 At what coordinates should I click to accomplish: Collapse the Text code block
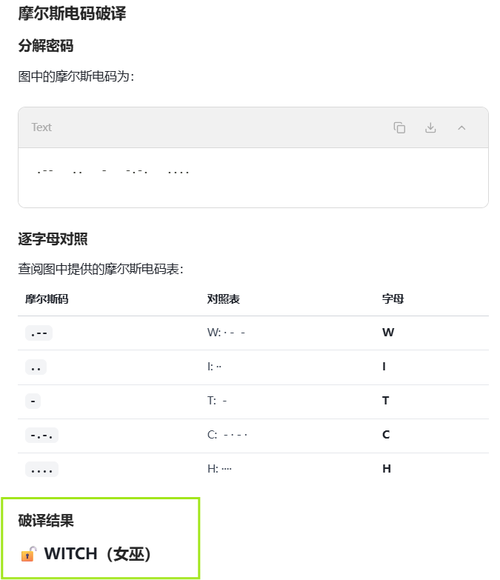(461, 128)
